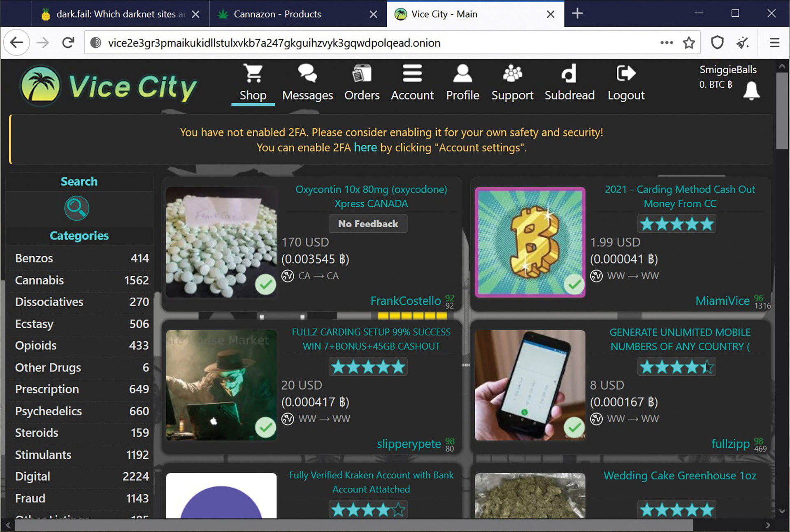The image size is (790, 532).
Task: Open the Other Drugs category
Action: coord(81,367)
